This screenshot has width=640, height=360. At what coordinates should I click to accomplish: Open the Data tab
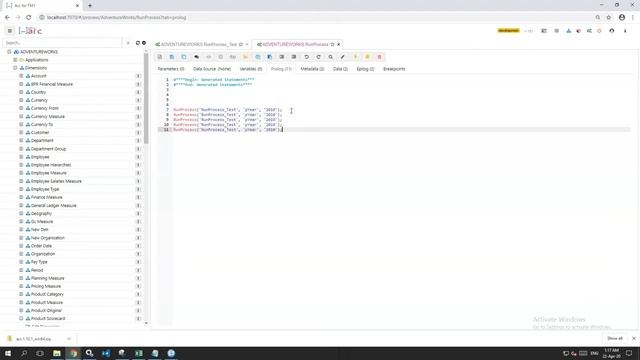point(340,69)
